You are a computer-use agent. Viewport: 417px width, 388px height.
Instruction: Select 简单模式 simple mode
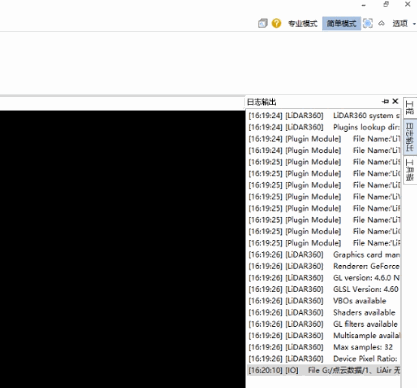pyautogui.click(x=341, y=23)
